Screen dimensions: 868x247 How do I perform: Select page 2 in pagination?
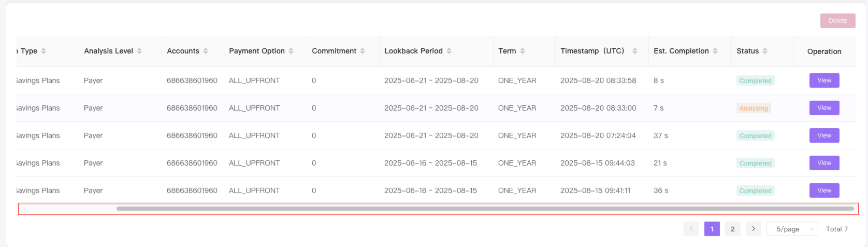point(733,229)
